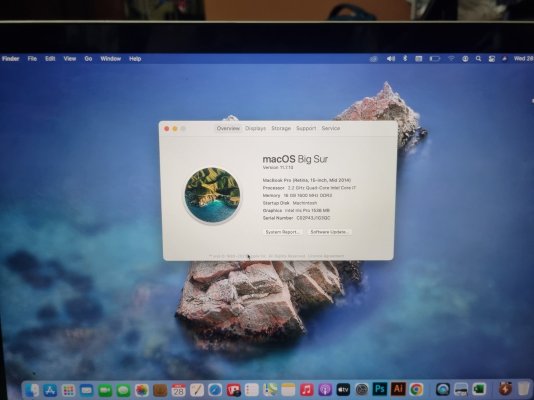
Task: Open Control Center in menu bar
Action: point(491,59)
